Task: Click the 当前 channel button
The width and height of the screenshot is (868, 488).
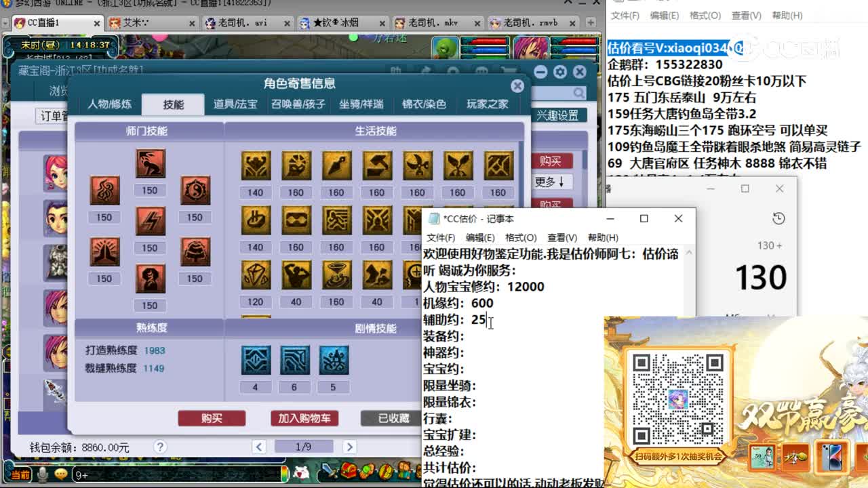Action: (x=20, y=475)
